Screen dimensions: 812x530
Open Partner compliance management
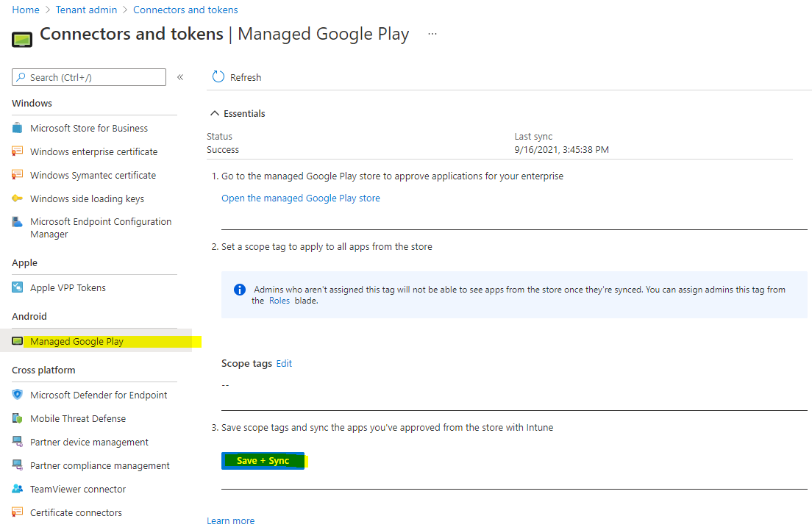pos(99,466)
